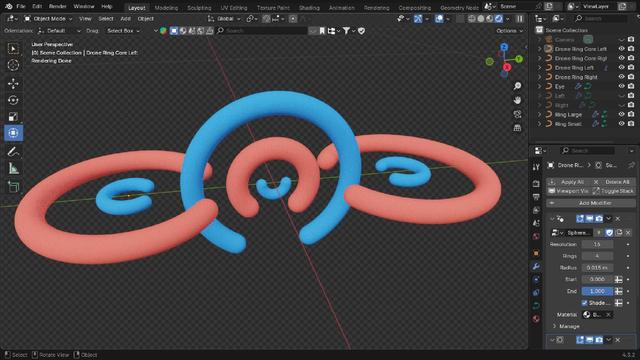Open the Options dropdown in viewport header
This screenshot has width=640, height=360.
click(509, 31)
